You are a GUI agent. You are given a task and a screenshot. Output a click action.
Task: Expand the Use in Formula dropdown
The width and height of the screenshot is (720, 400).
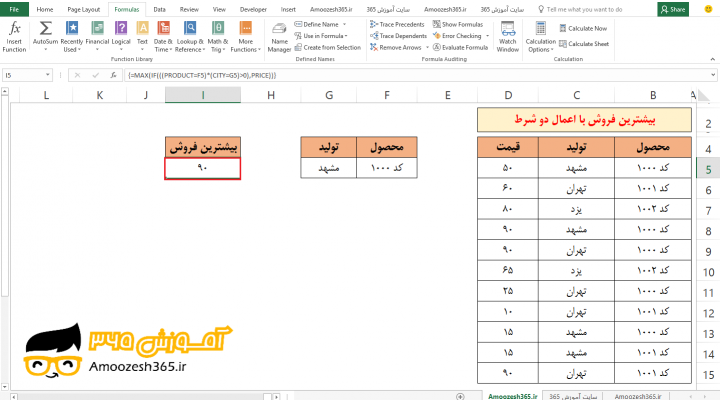tap(346, 36)
